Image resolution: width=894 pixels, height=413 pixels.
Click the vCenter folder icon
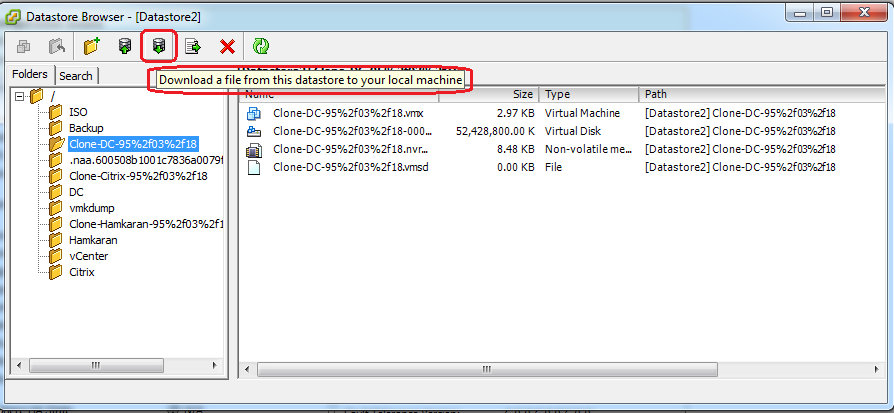56,256
